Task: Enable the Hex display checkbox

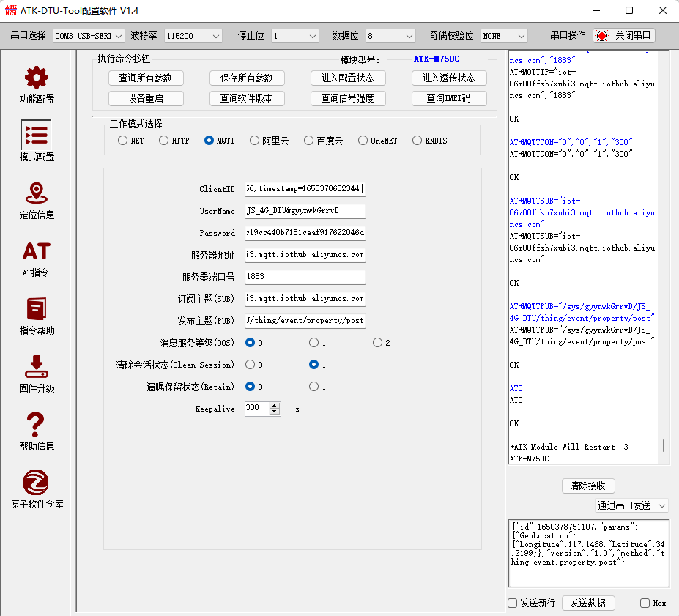Action: pos(643,603)
